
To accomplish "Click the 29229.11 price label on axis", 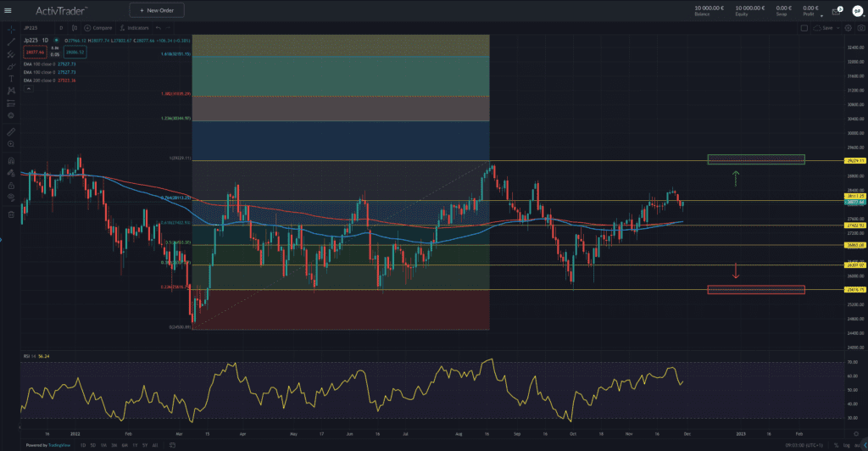I will tap(854, 160).
